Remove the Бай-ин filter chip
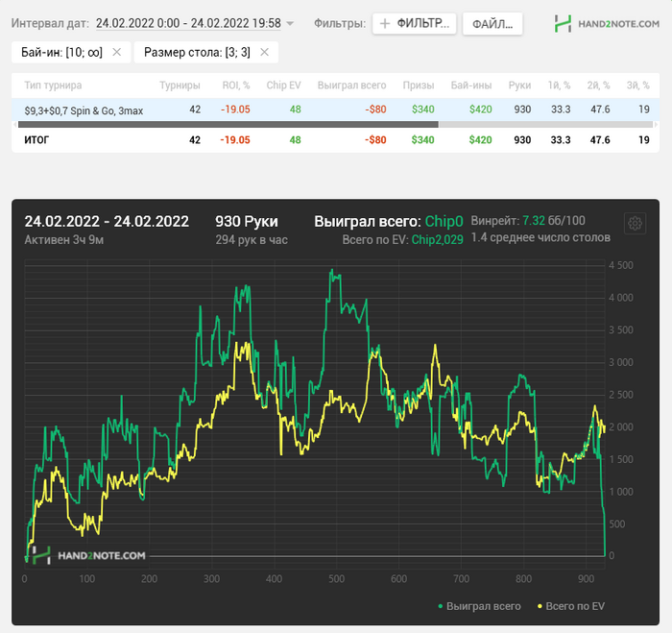 pyautogui.click(x=116, y=52)
